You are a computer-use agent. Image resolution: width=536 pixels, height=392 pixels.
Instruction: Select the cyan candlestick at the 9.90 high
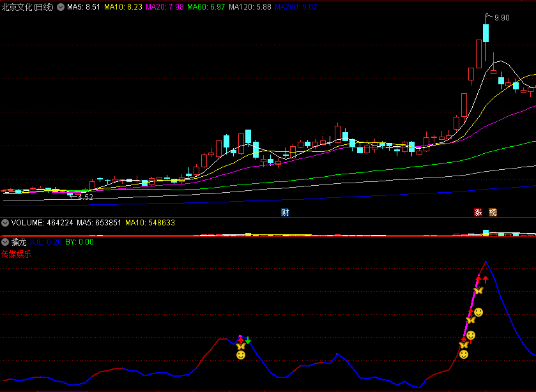click(x=486, y=33)
